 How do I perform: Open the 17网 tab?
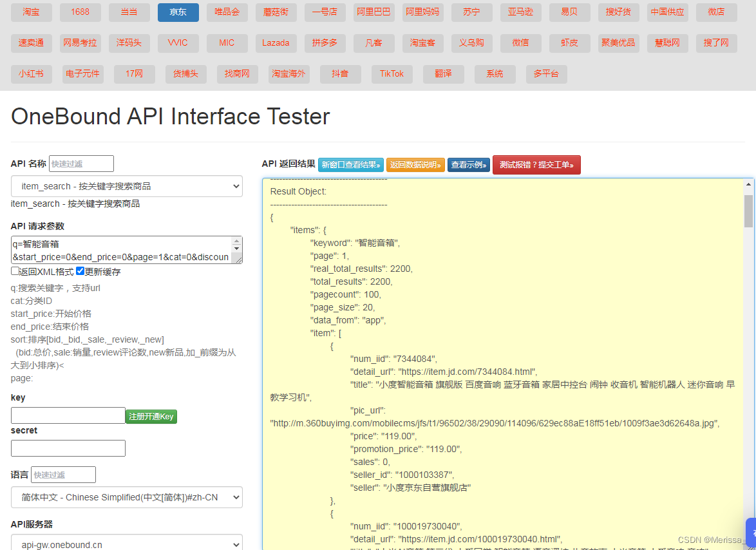[x=135, y=74]
